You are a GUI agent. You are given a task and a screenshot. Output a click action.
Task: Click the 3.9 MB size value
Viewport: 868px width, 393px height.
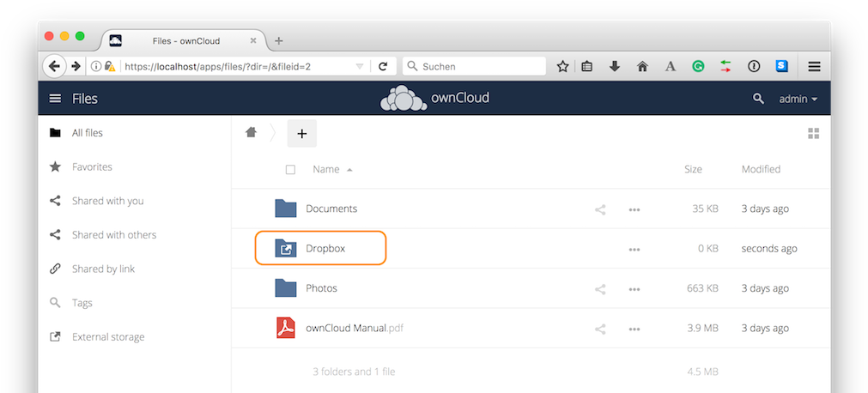click(703, 329)
